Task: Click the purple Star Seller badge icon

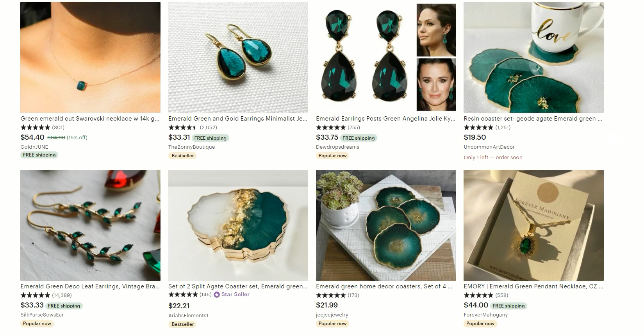Action: click(217, 295)
